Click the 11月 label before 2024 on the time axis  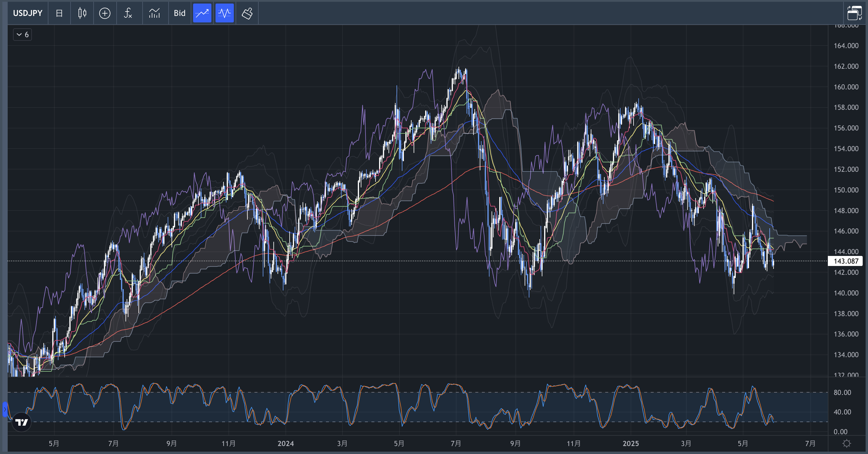point(229,444)
